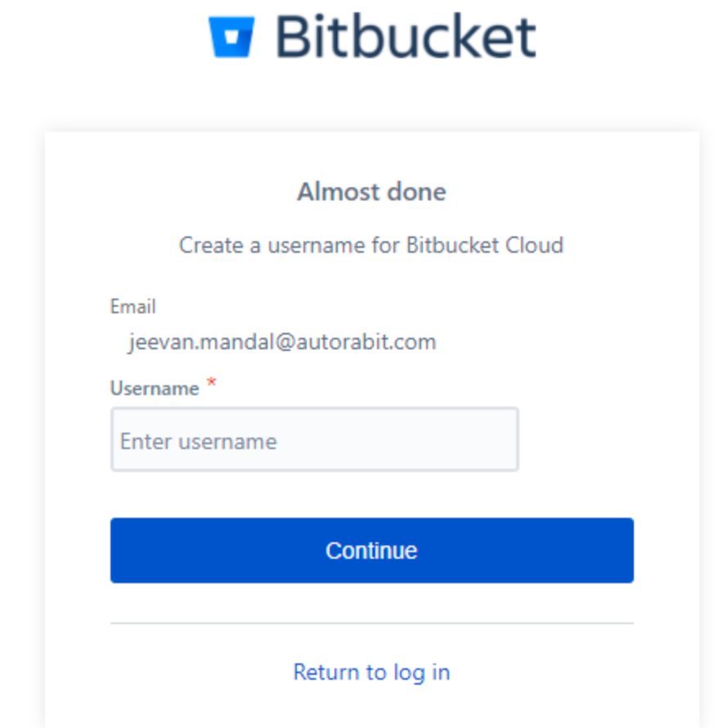Click the Email field label
This screenshot has width=728, height=728.
tap(133, 307)
